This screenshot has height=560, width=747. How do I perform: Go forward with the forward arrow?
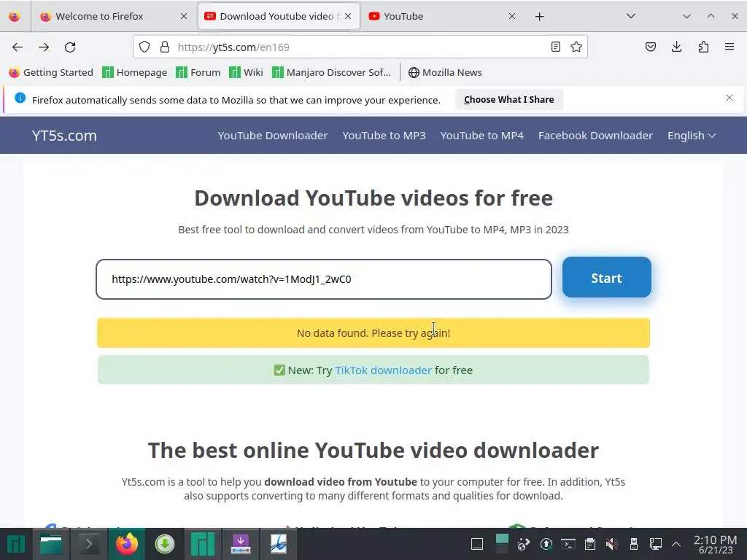coord(44,47)
